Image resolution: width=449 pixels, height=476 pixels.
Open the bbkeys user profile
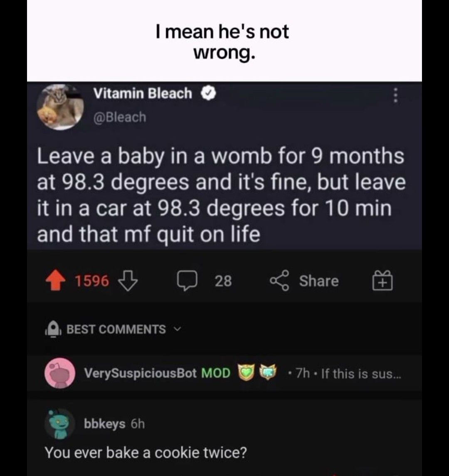(x=104, y=424)
